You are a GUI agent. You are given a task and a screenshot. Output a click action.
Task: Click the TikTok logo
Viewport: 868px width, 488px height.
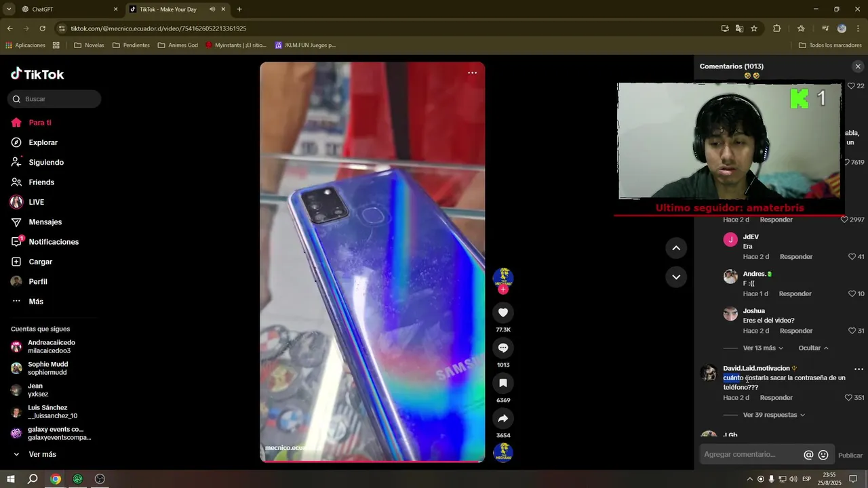(38, 74)
